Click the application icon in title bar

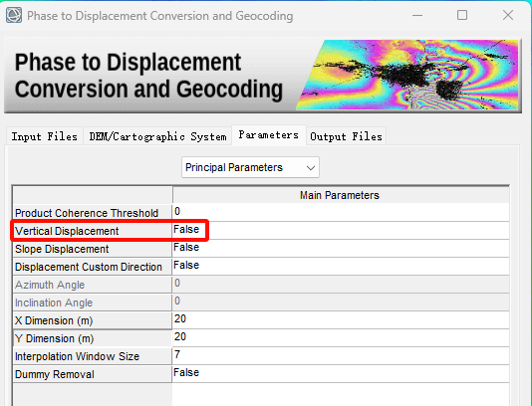pyautogui.click(x=14, y=15)
